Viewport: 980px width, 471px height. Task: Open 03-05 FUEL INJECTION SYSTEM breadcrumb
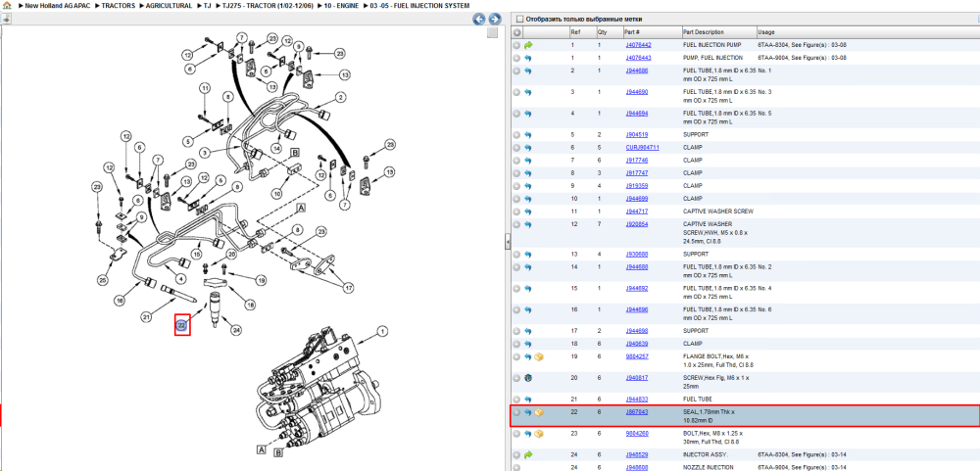tap(418, 6)
